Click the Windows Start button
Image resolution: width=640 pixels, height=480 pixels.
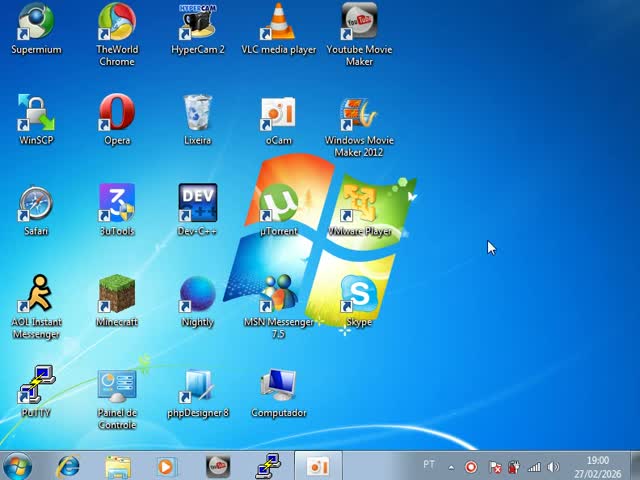tap(18, 466)
